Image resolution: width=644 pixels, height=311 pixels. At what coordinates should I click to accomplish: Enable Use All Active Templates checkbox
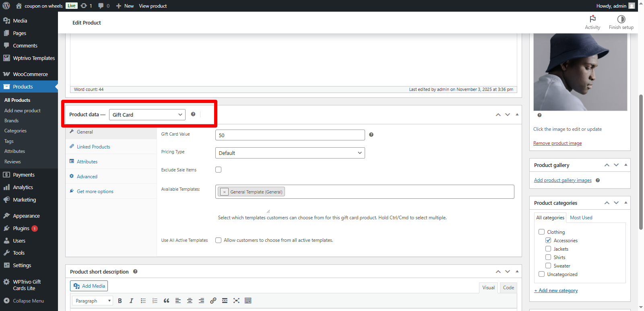click(x=218, y=240)
